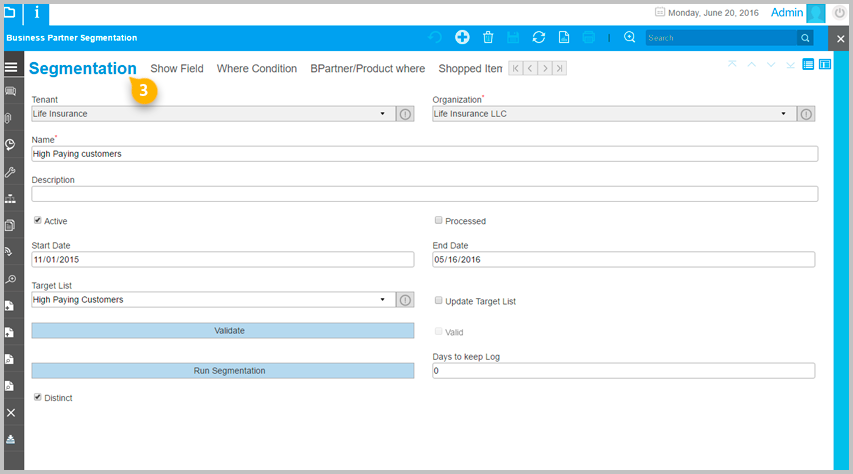This screenshot has width=853, height=474.
Task: Switch to the Show Field tab
Action: point(177,69)
